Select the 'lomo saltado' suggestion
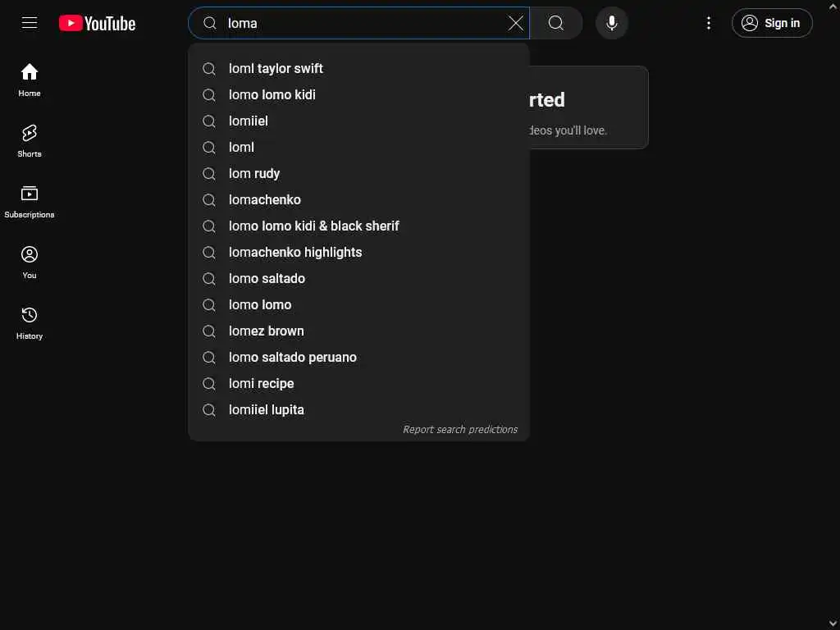Viewport: 840px width, 630px height. click(x=359, y=279)
